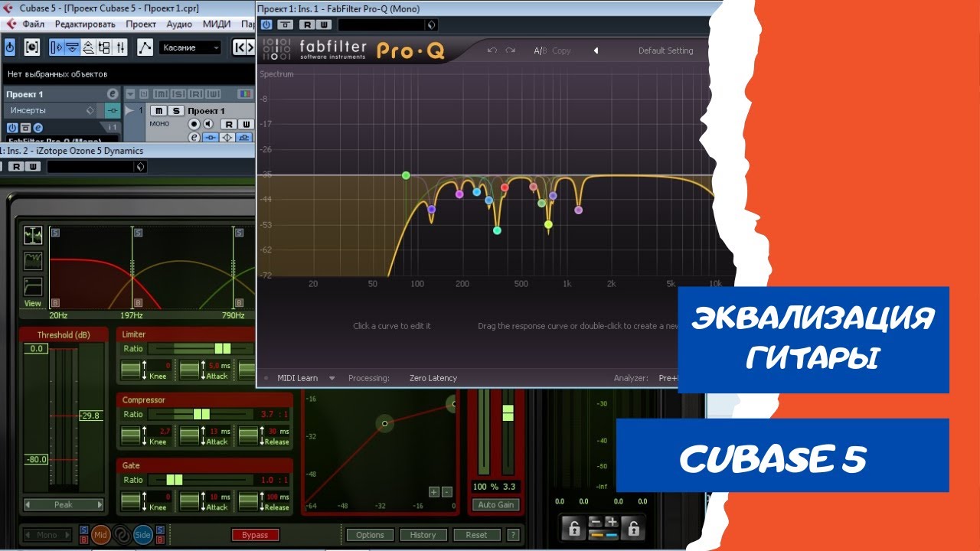The width and height of the screenshot is (980, 551).
Task: Open Pro-Q preset field in window header
Action: (387, 24)
